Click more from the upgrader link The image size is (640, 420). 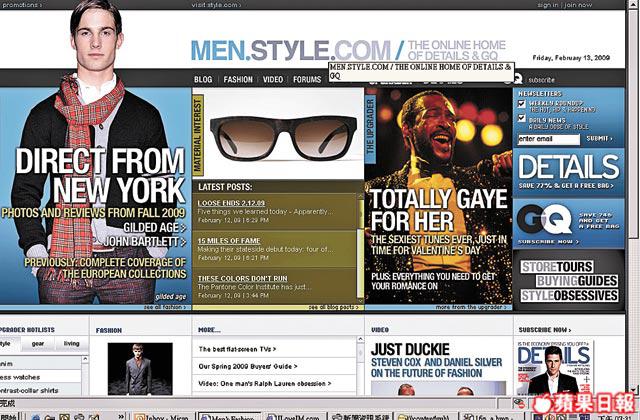pyautogui.click(x=471, y=307)
